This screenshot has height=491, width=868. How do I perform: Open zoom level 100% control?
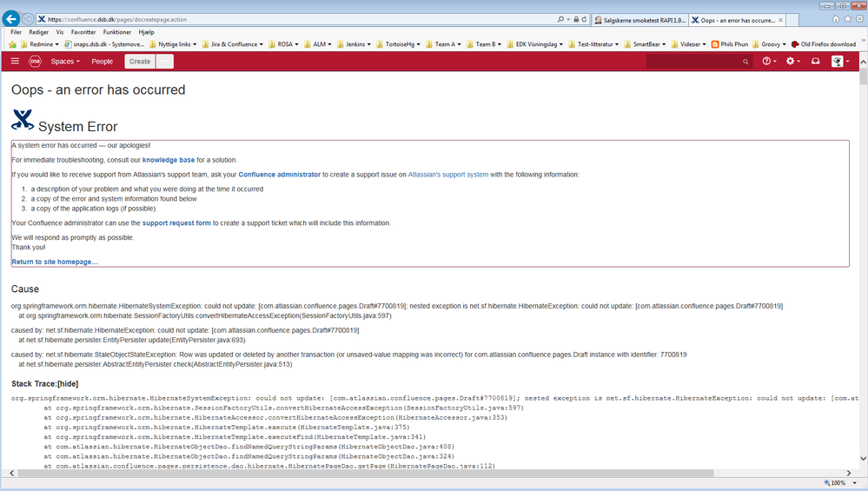click(x=840, y=482)
